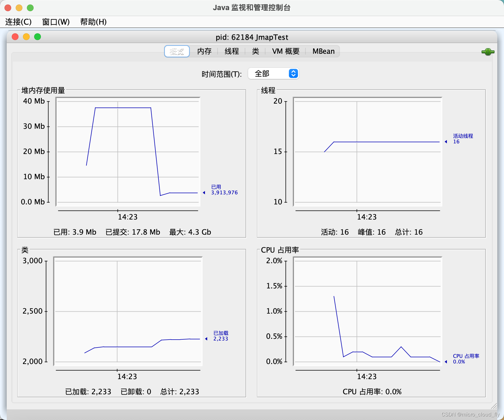Click the window resize grip corner
Viewport: 504px width, 420px height.
tap(494, 406)
